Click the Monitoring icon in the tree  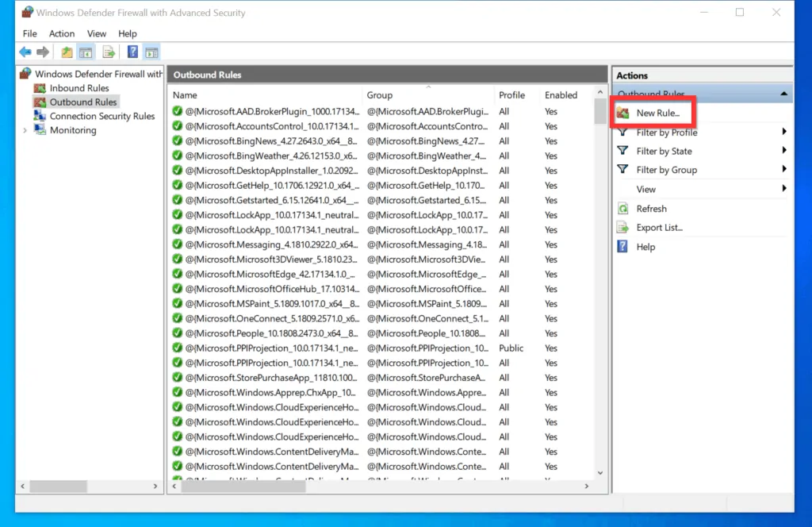tap(40, 129)
